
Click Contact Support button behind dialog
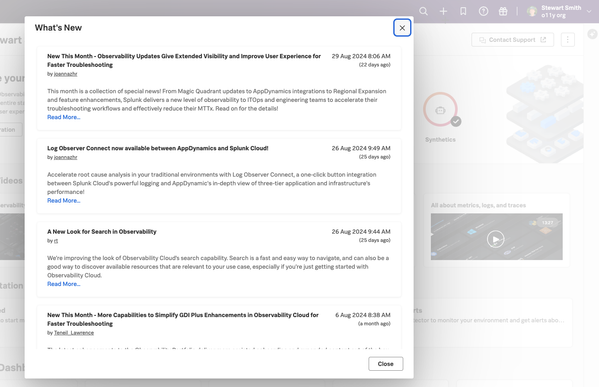(x=512, y=40)
